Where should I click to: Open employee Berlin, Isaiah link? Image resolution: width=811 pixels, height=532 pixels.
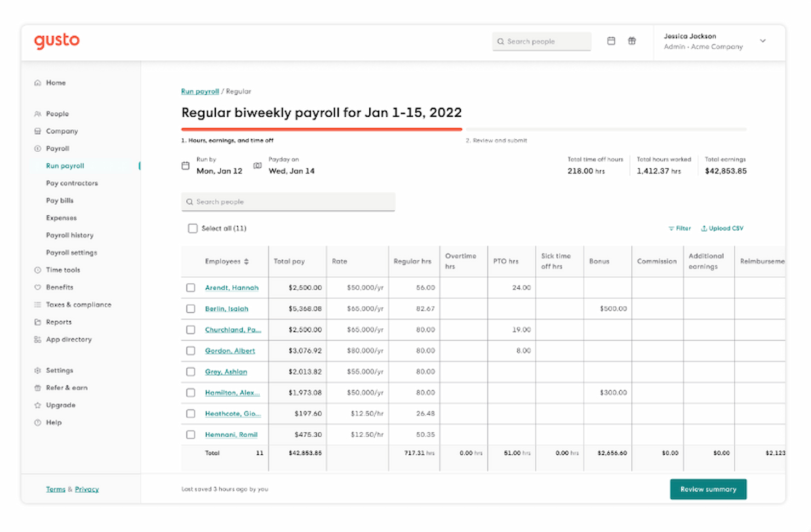[x=227, y=309]
